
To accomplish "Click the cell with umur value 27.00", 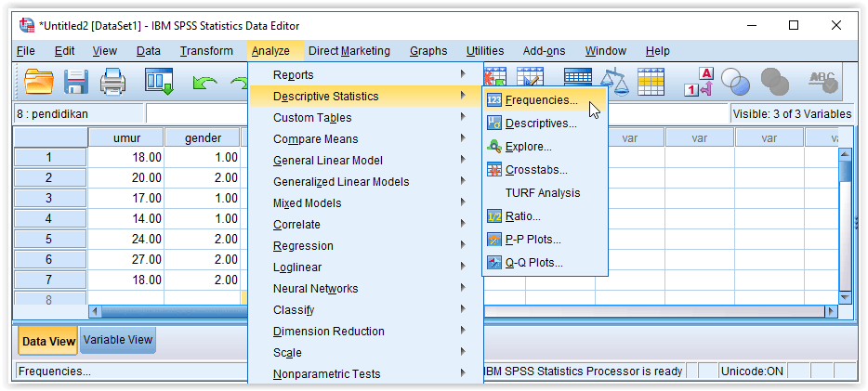I will point(126,259).
